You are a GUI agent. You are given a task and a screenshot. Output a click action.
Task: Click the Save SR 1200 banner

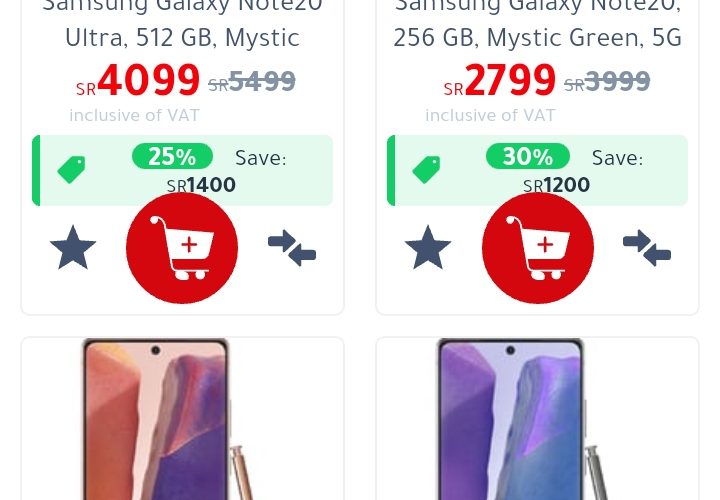click(537, 170)
